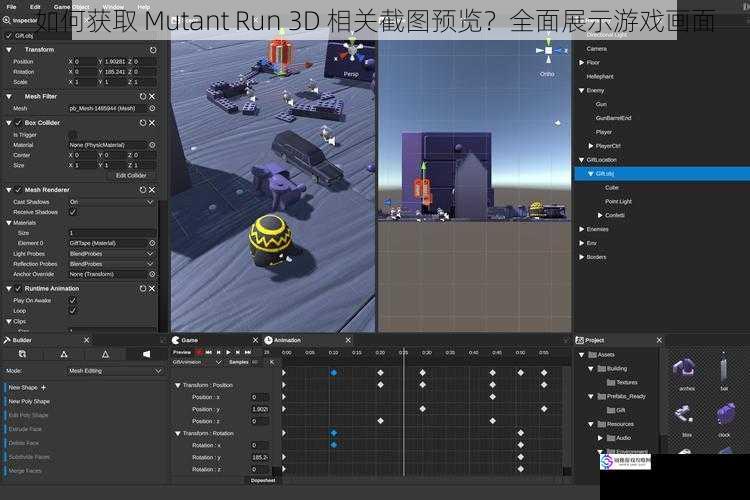Toggle the Runtime Animation enabled checkbox
Image resolution: width=750 pixels, height=500 pixels.
click(x=18, y=289)
